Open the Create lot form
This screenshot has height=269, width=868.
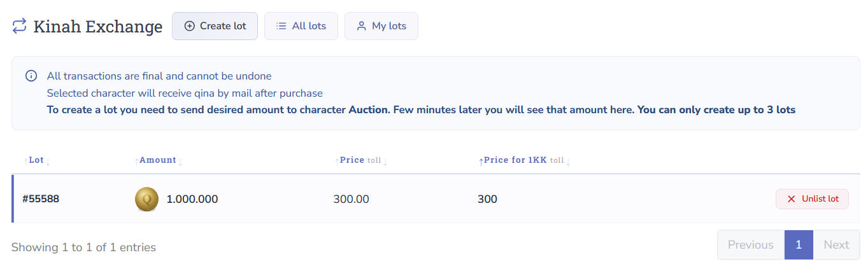point(215,26)
